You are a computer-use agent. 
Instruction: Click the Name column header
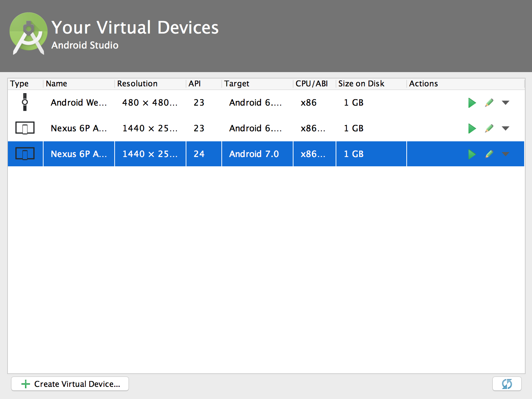point(56,84)
